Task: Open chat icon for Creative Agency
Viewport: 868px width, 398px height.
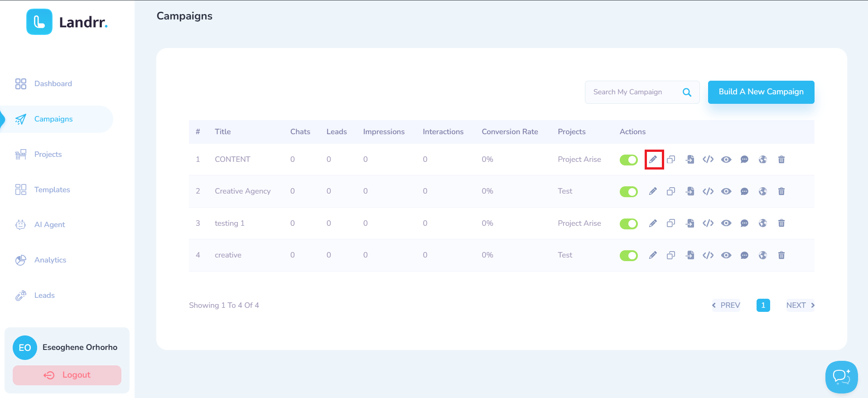Action: click(744, 191)
